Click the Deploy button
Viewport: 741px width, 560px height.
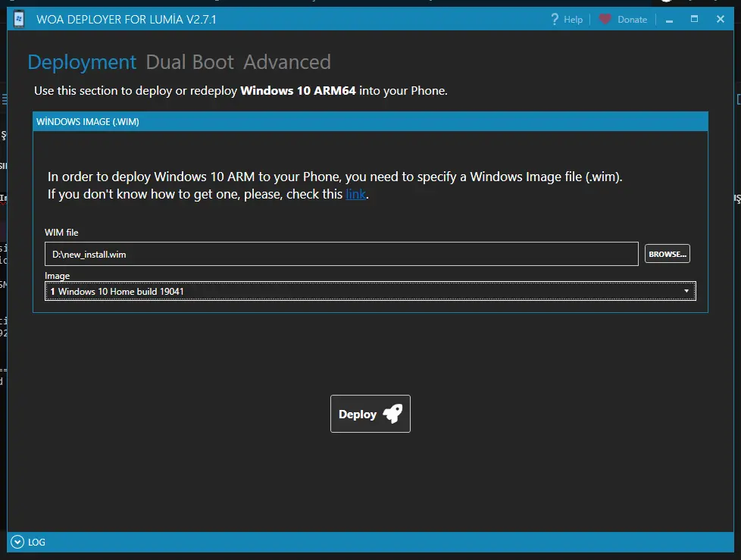[x=370, y=414]
